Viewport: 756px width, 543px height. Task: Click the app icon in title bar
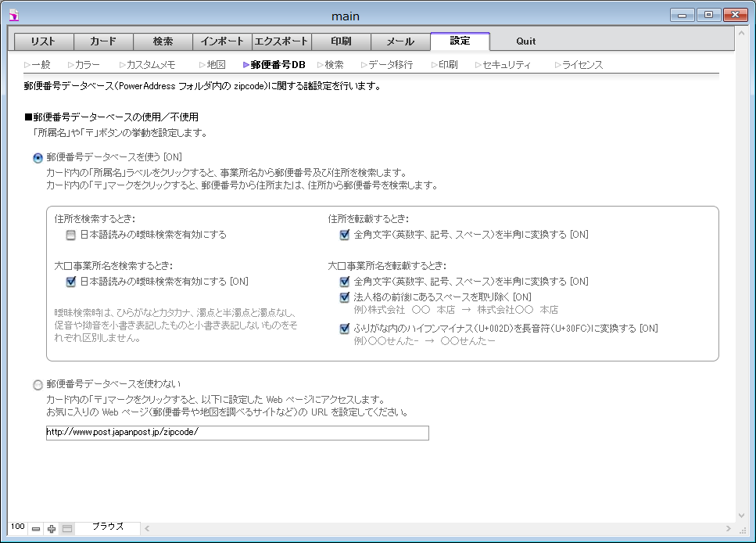[13, 14]
